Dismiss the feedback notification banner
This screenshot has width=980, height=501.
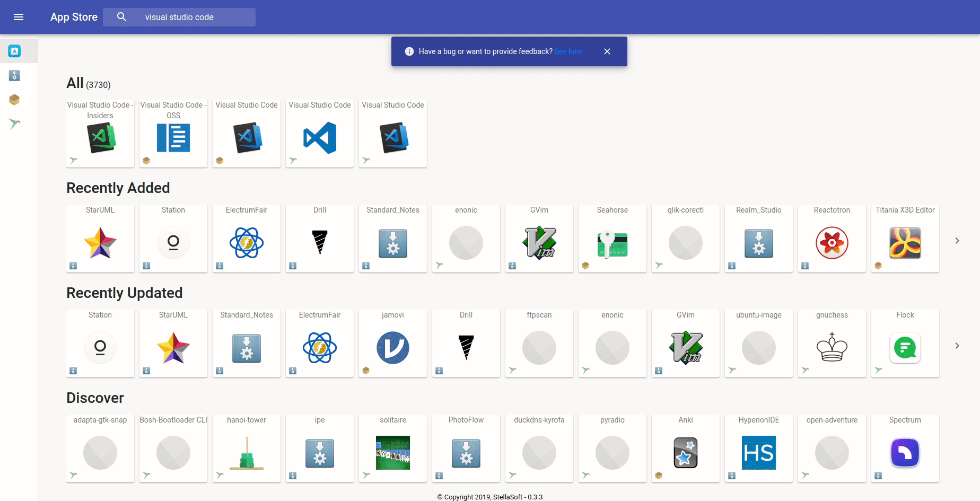607,51
